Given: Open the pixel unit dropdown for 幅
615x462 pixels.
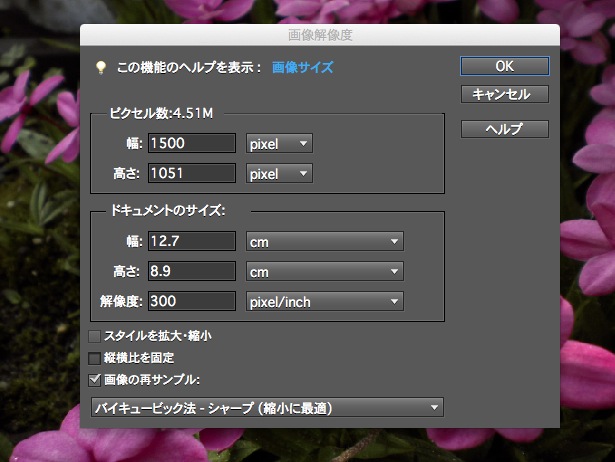Looking at the screenshot, I should pyautogui.click(x=279, y=143).
